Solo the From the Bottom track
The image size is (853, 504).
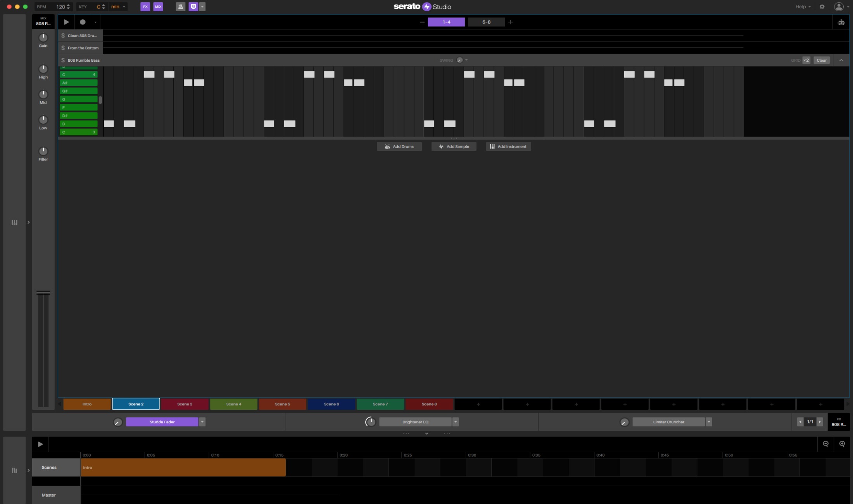coord(63,48)
